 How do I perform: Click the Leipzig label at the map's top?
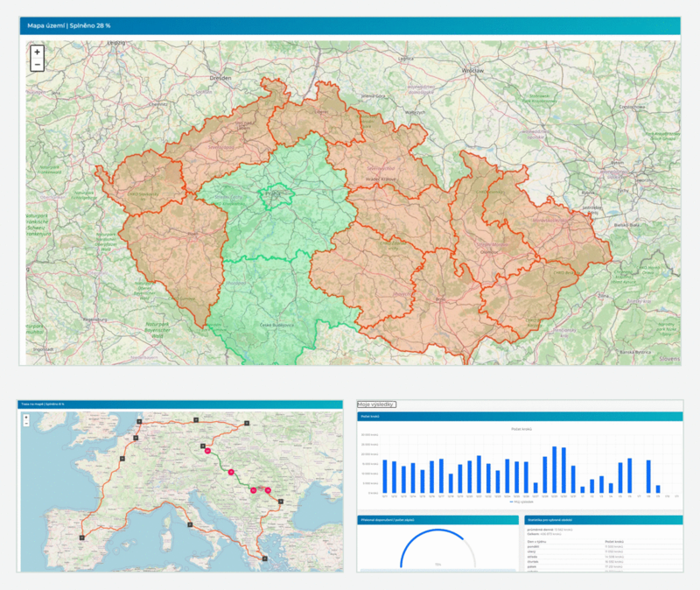(116, 43)
